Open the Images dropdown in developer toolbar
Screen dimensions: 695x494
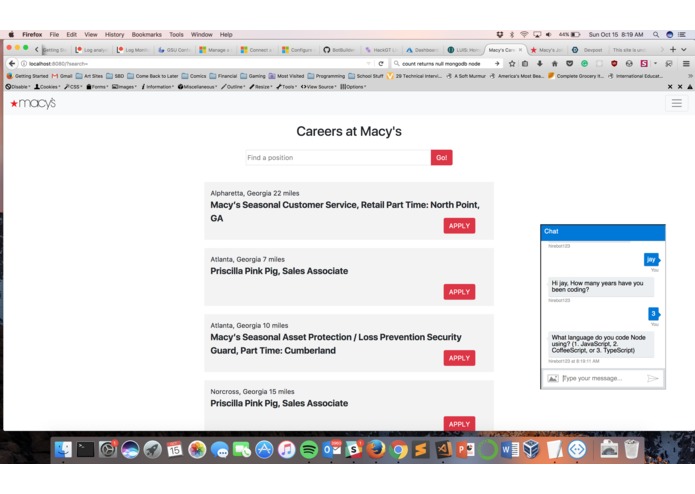click(x=125, y=87)
